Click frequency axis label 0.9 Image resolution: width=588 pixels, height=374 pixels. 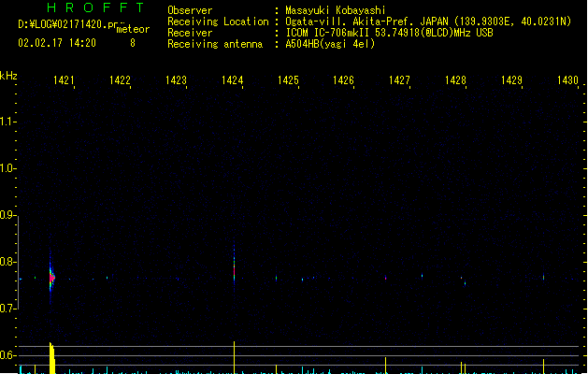7,215
